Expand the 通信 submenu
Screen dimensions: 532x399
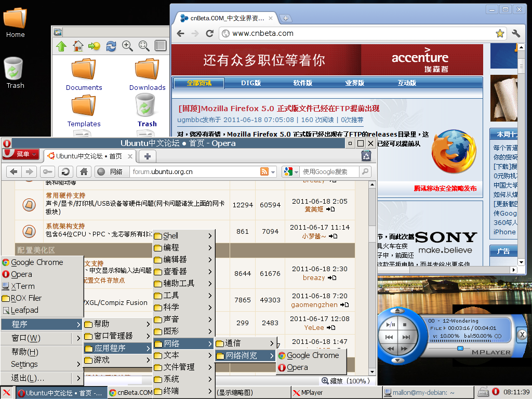(x=245, y=343)
